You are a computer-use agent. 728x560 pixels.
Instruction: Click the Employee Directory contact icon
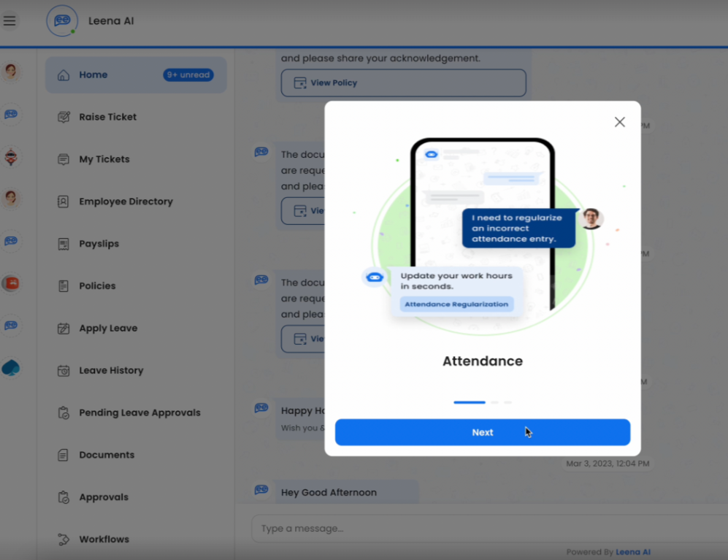[x=64, y=202]
